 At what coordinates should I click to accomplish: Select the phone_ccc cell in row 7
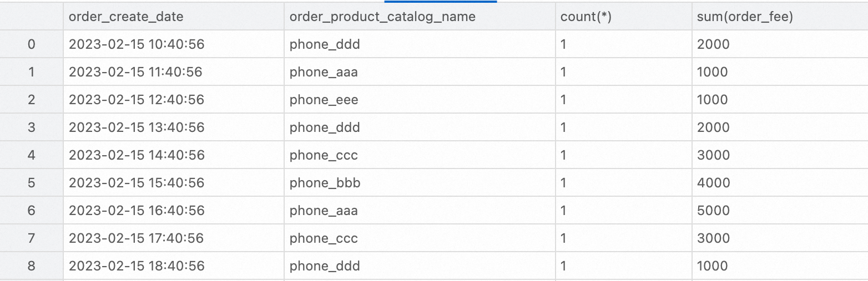click(324, 238)
